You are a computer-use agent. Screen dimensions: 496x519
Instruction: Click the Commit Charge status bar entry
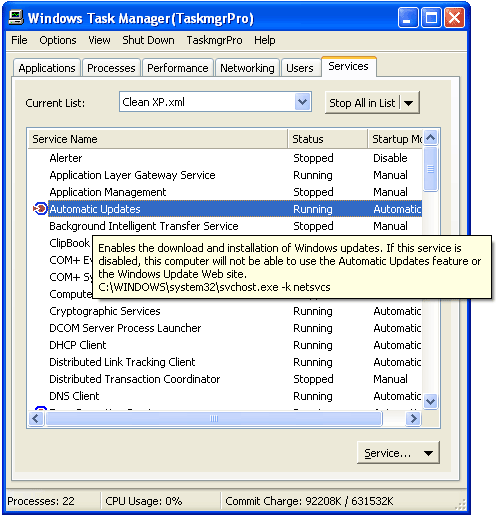tap(309, 501)
